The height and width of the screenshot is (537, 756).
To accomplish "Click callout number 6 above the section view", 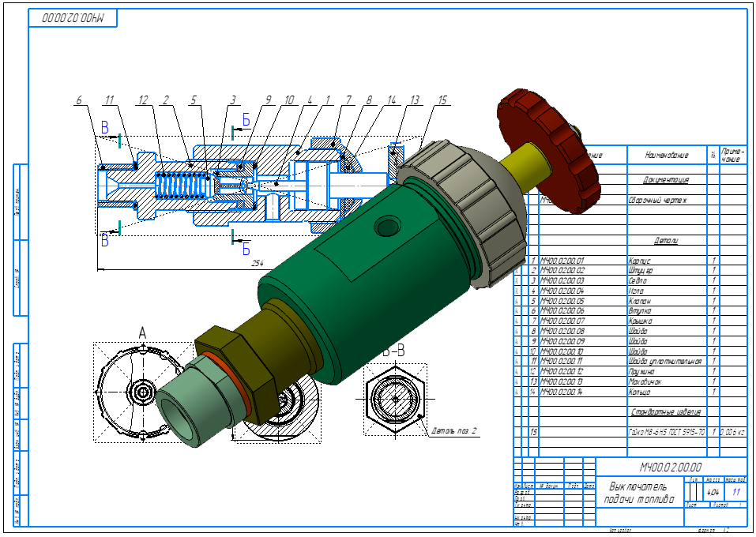I will tap(79, 100).
